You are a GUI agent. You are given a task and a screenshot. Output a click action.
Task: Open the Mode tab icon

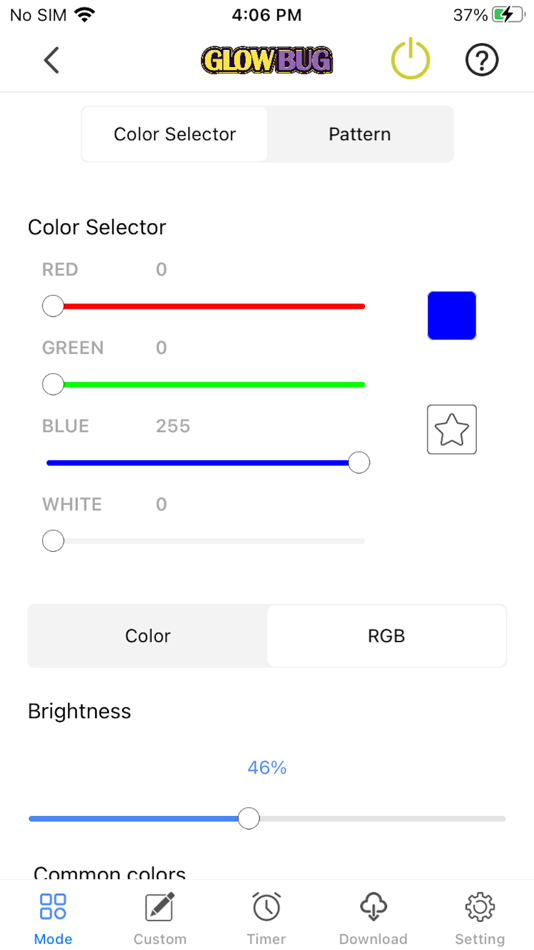coord(53,906)
